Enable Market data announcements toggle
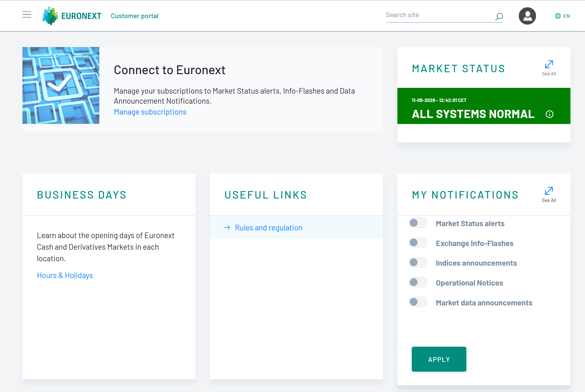Image resolution: width=585 pixels, height=392 pixels. pyautogui.click(x=418, y=302)
